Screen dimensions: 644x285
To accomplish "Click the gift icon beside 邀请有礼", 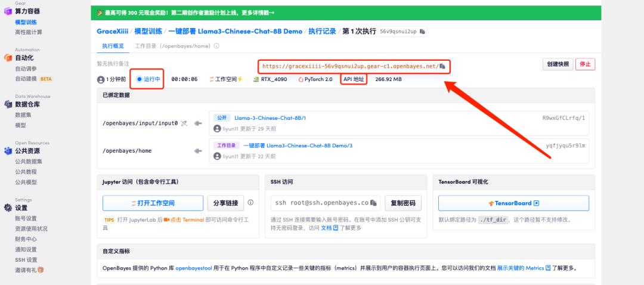I will click(x=41, y=270).
